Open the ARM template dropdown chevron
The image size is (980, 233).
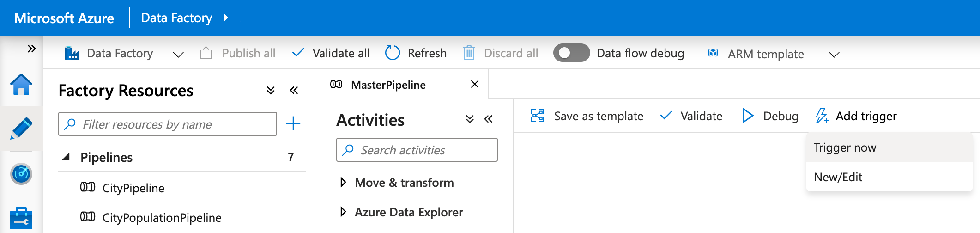coord(834,55)
